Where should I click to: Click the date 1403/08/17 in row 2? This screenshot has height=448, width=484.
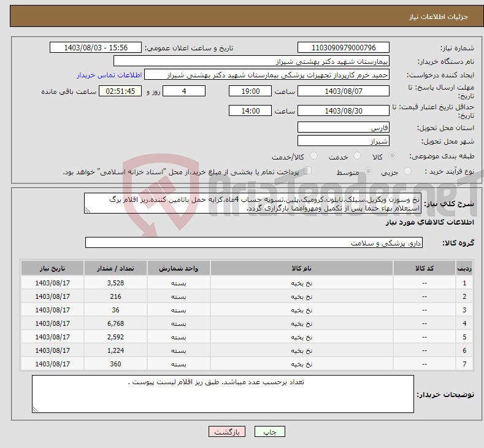[53, 296]
